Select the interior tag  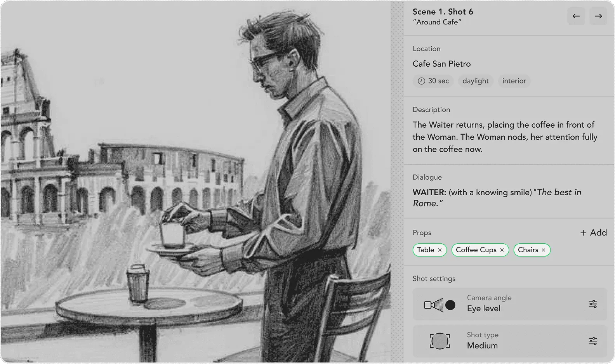[514, 81]
